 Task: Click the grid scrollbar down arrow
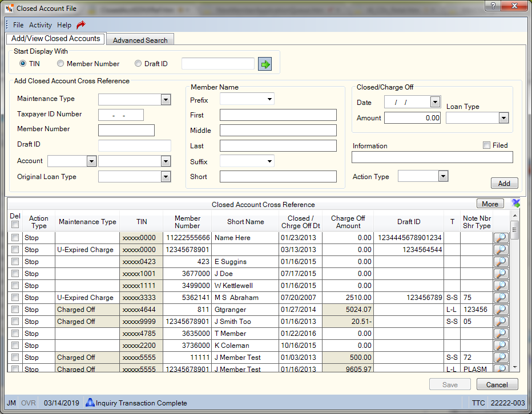click(515, 367)
